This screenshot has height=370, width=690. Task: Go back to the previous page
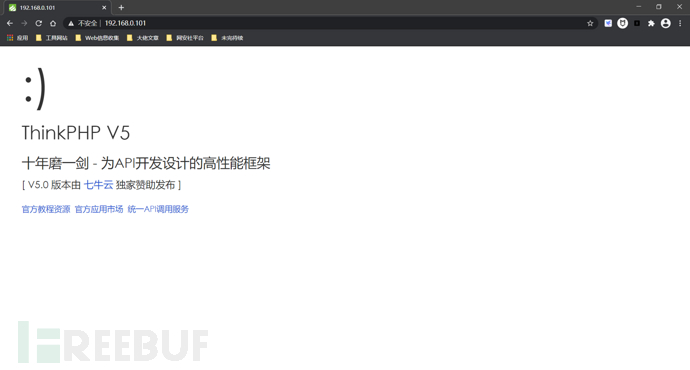click(10, 23)
